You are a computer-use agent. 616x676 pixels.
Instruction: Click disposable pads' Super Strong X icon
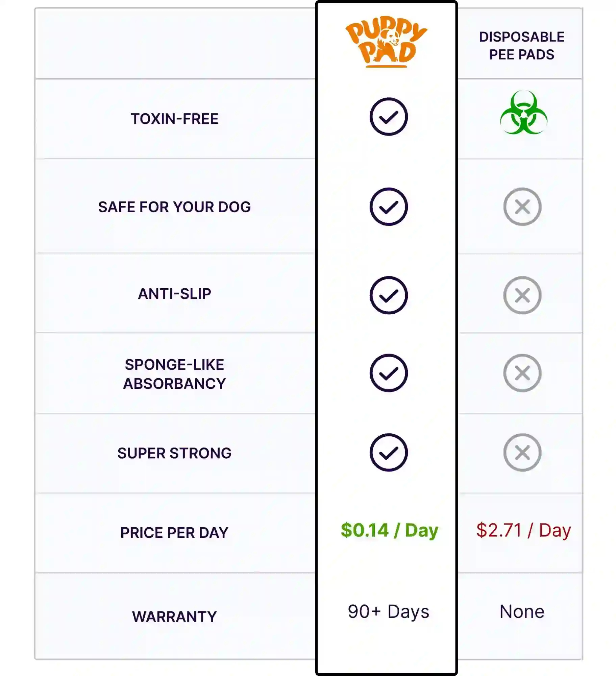(522, 452)
